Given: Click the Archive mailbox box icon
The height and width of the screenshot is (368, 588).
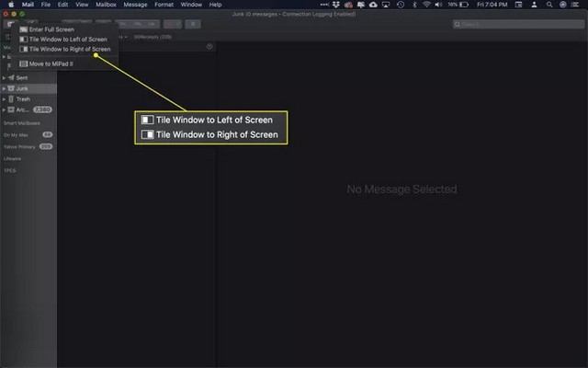Looking at the screenshot, I should pyautogui.click(x=11, y=109).
